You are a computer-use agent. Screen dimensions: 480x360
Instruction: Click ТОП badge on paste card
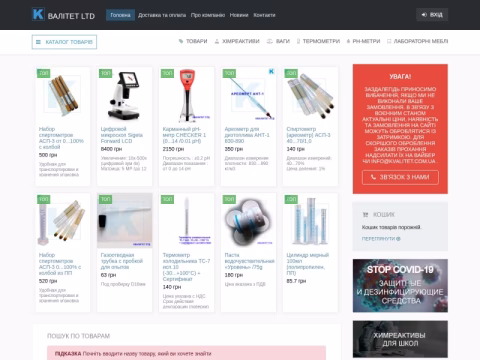coord(229,199)
